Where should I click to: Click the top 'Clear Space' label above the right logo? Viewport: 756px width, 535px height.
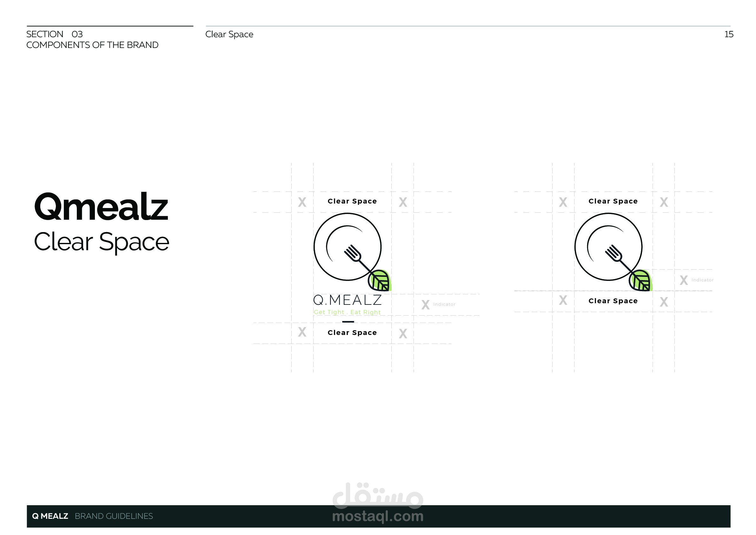613,201
